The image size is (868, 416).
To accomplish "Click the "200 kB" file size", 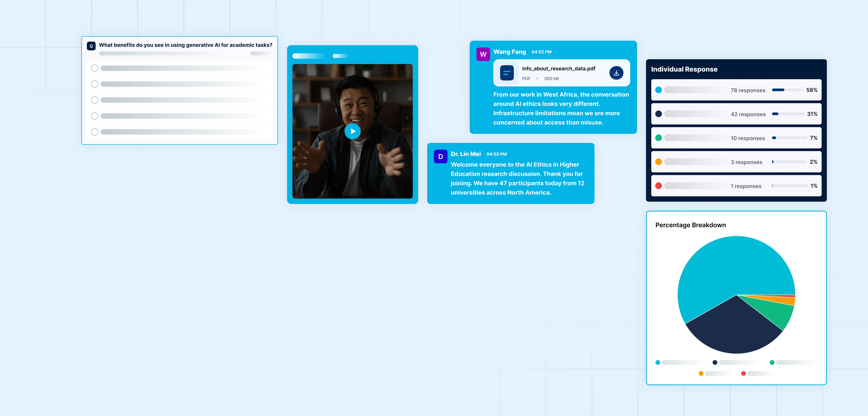I will pyautogui.click(x=551, y=79).
